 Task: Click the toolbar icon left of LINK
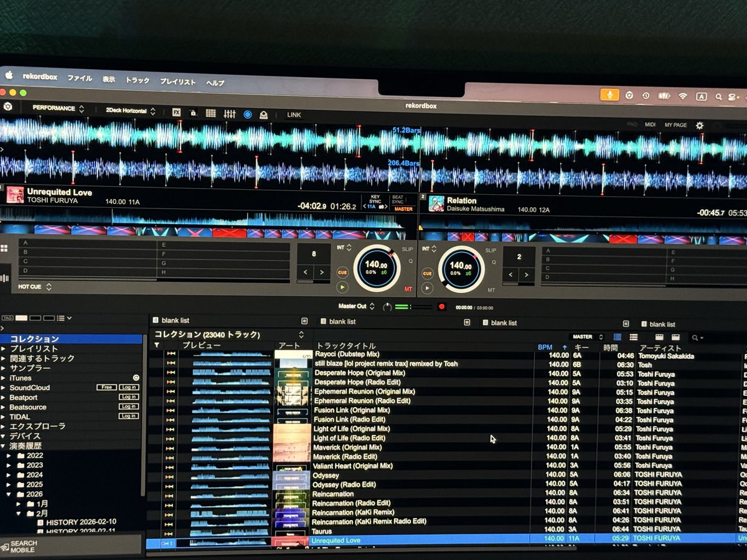264,114
